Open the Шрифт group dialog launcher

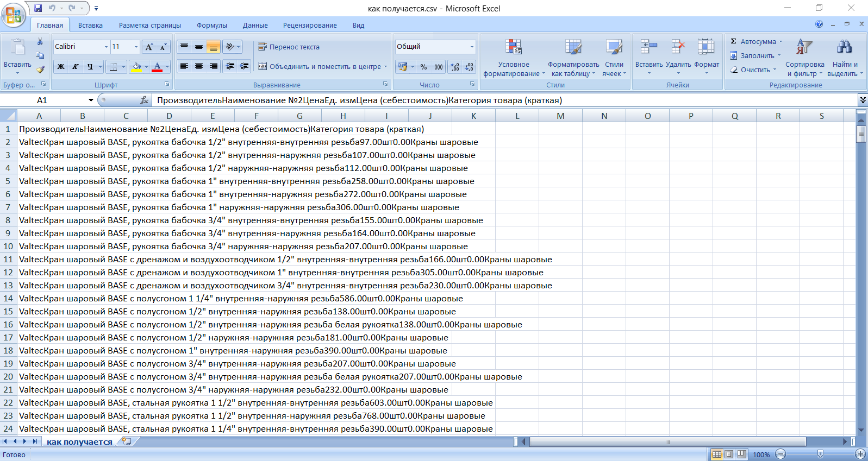(167, 84)
